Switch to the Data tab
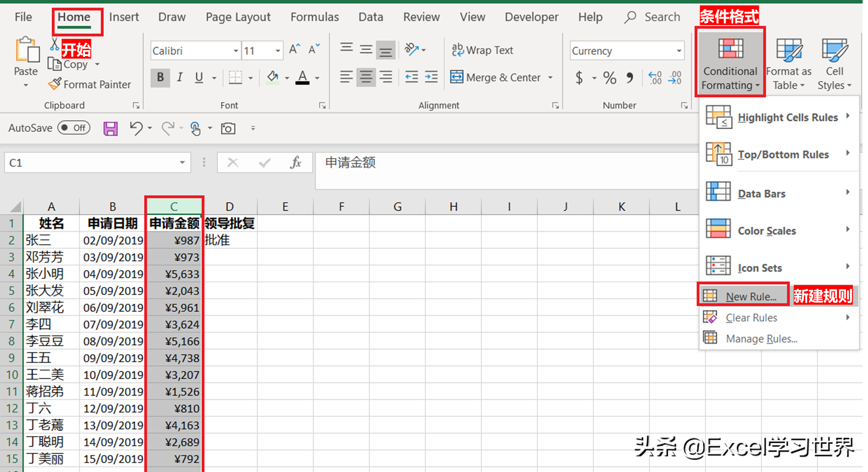This screenshot has height=472, width=868. [x=371, y=17]
